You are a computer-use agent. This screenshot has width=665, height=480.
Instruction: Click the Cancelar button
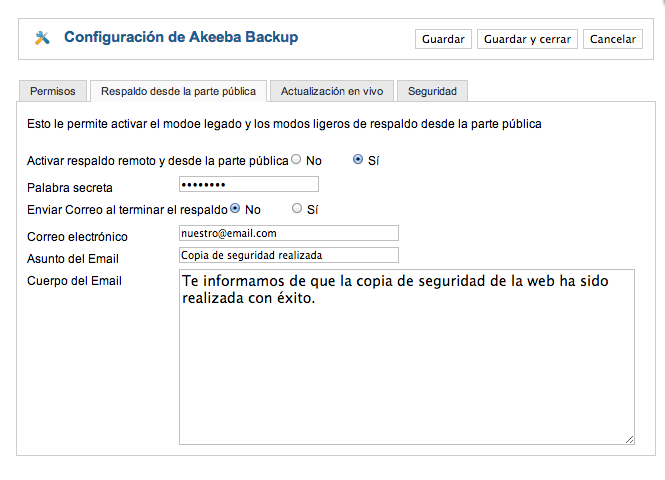[613, 39]
